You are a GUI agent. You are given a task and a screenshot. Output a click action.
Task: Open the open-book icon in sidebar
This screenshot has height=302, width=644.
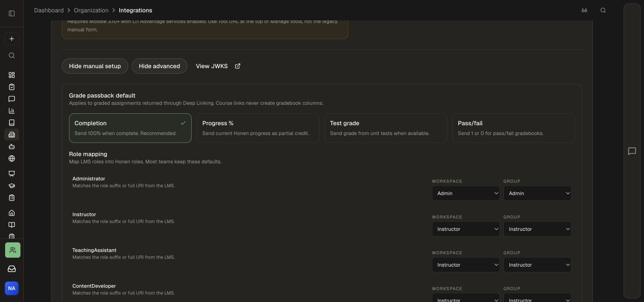[x=11, y=225]
